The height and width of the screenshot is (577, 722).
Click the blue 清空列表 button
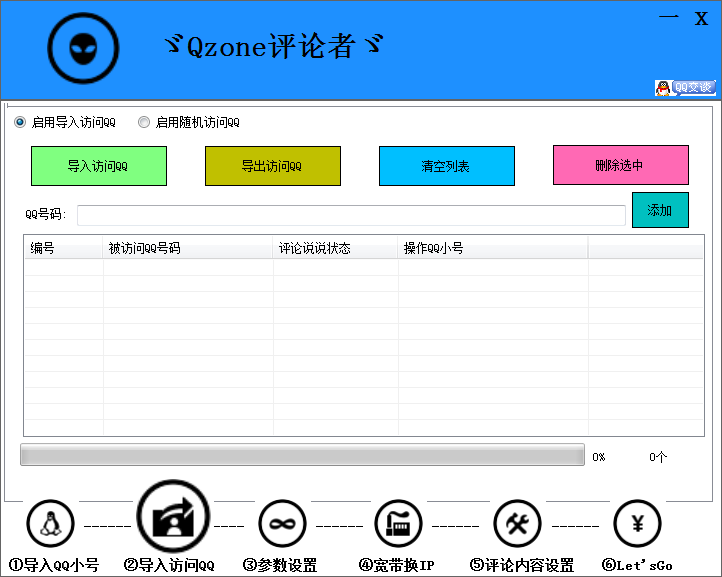click(447, 166)
